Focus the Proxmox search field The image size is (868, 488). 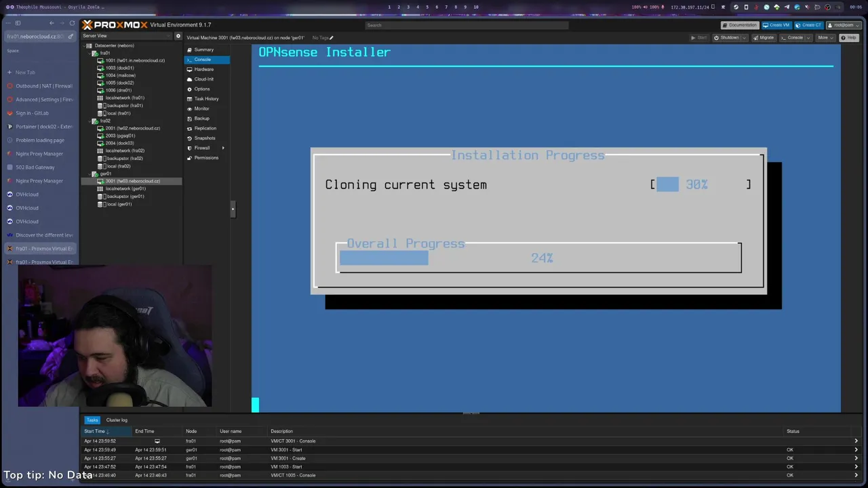click(467, 25)
